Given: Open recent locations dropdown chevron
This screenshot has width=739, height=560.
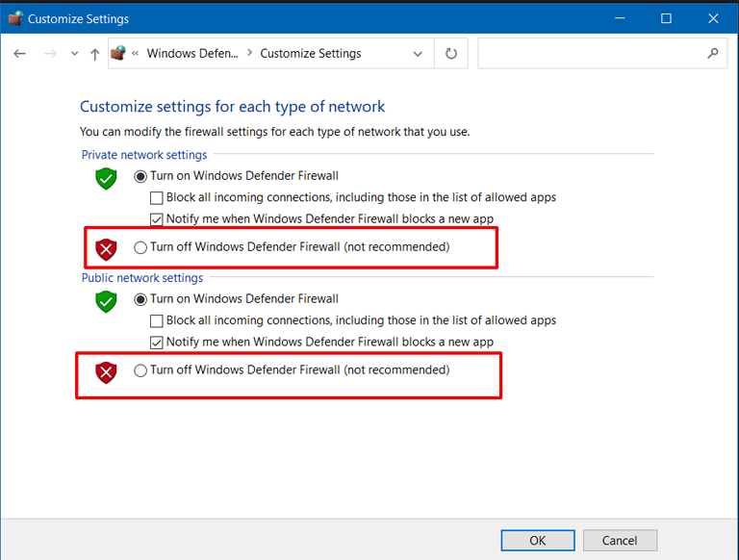Looking at the screenshot, I should pyautogui.click(x=74, y=54).
